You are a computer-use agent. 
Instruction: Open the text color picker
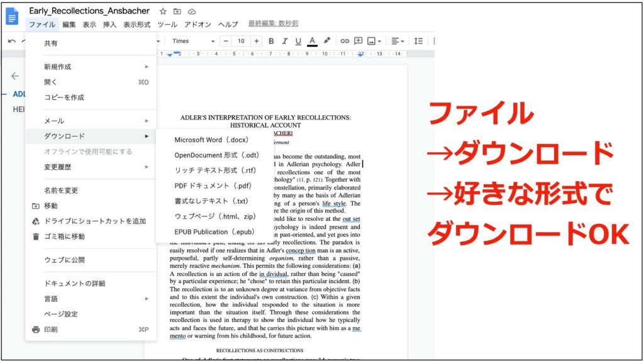pyautogui.click(x=312, y=41)
